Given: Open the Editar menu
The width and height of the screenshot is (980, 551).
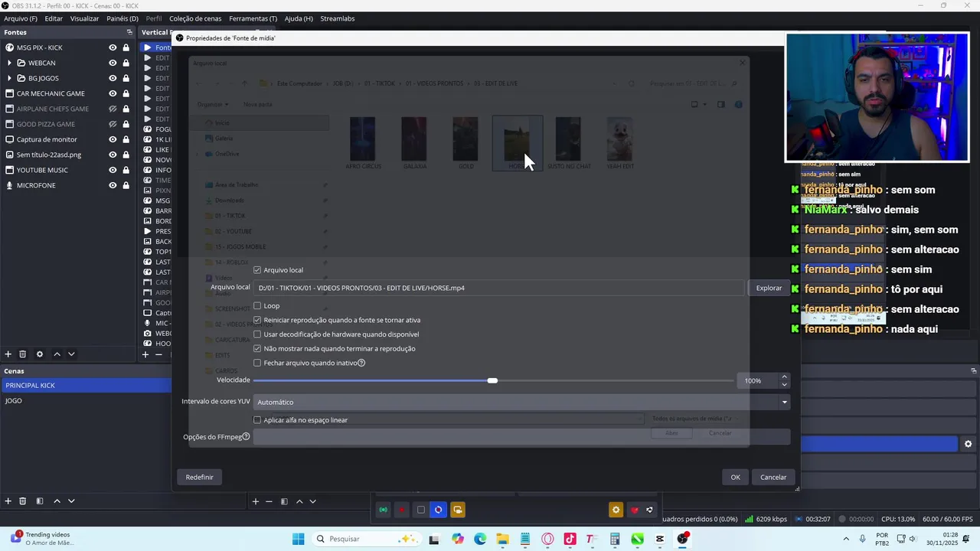Looking at the screenshot, I should (54, 18).
